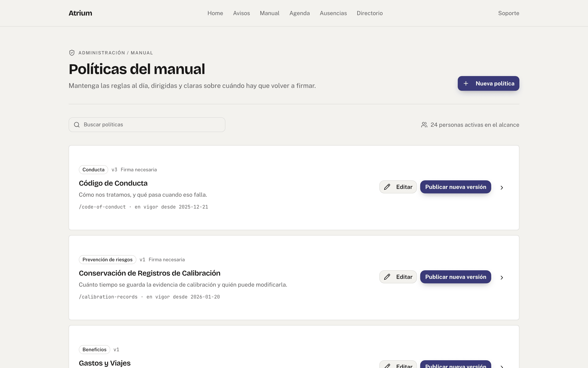Click the v3 version label
The image size is (588, 368).
pos(115,170)
